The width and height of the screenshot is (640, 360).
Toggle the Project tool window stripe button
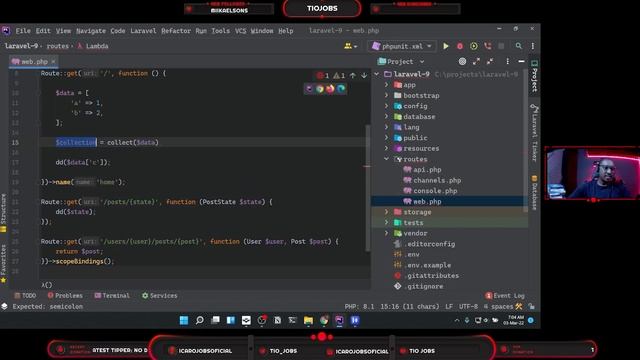534,76
